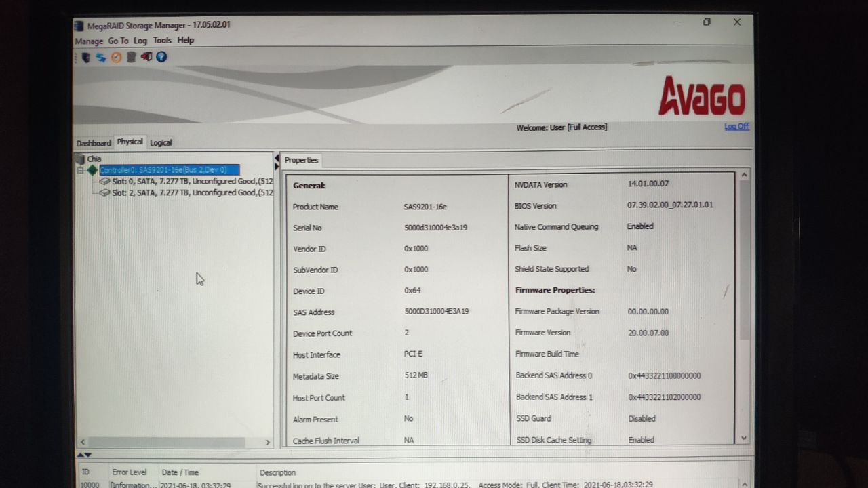Click the tree panel horizontal scrollbar thumb
This screenshot has width=868, height=488.
(167, 442)
